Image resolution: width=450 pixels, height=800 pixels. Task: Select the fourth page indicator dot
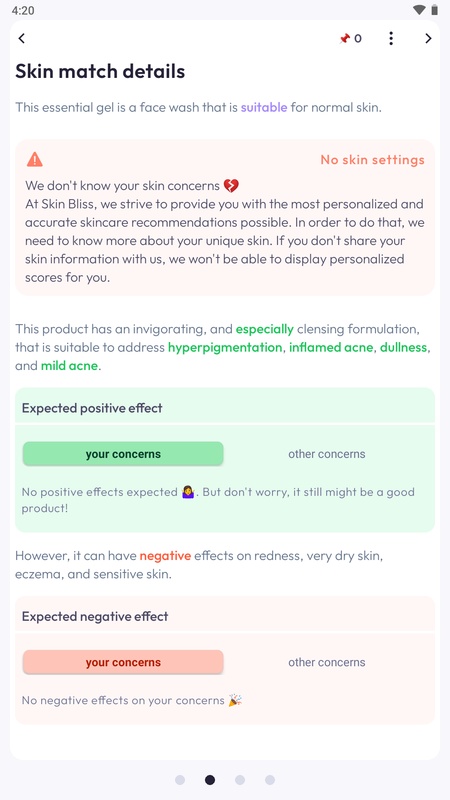[270, 780]
